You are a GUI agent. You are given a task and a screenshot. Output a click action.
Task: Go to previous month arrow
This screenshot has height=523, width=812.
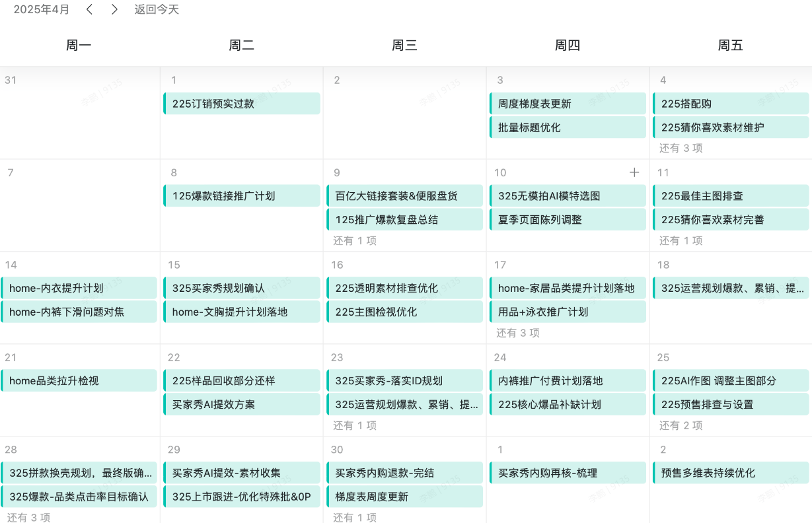pyautogui.click(x=90, y=9)
